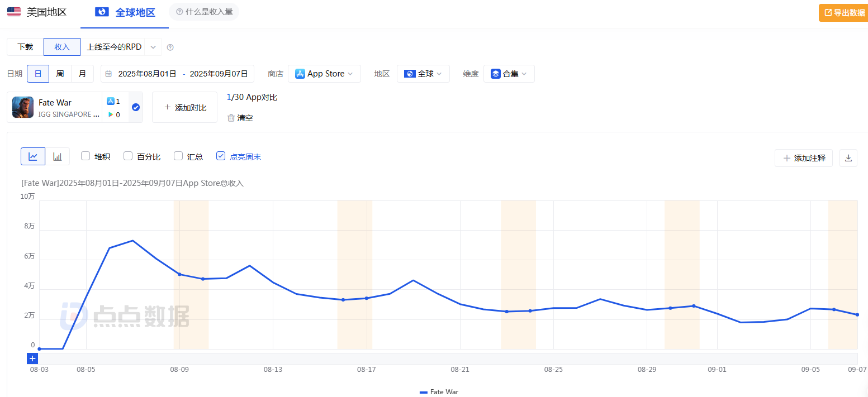
Task: Uncheck the 点亮周末 weekend highlight option
Action: pyautogui.click(x=221, y=156)
